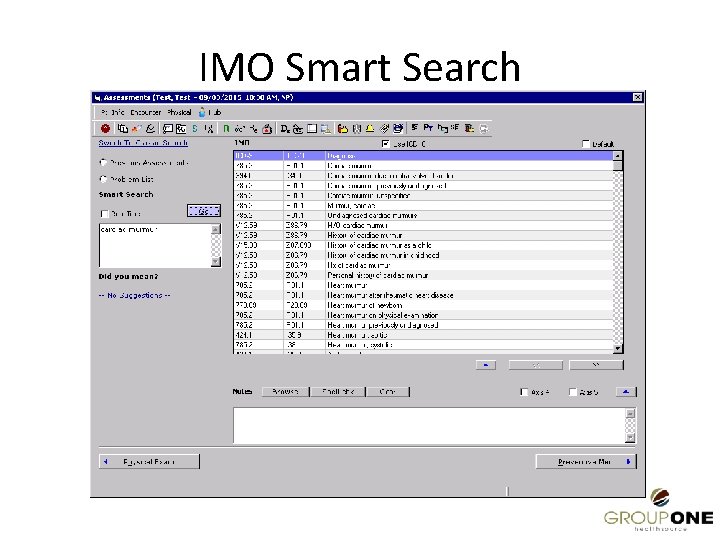Image resolution: width=720 pixels, height=540 pixels.
Task: Select 'H/O cardiac murmur' row
Action: coord(423,225)
